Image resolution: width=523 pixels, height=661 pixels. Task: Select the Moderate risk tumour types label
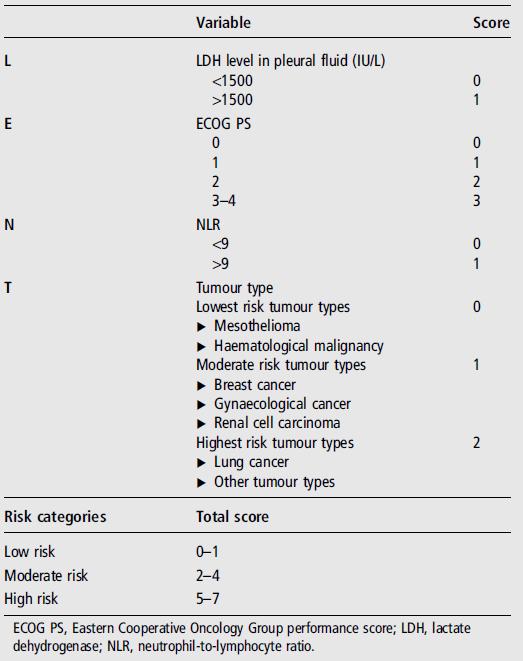[281, 365]
